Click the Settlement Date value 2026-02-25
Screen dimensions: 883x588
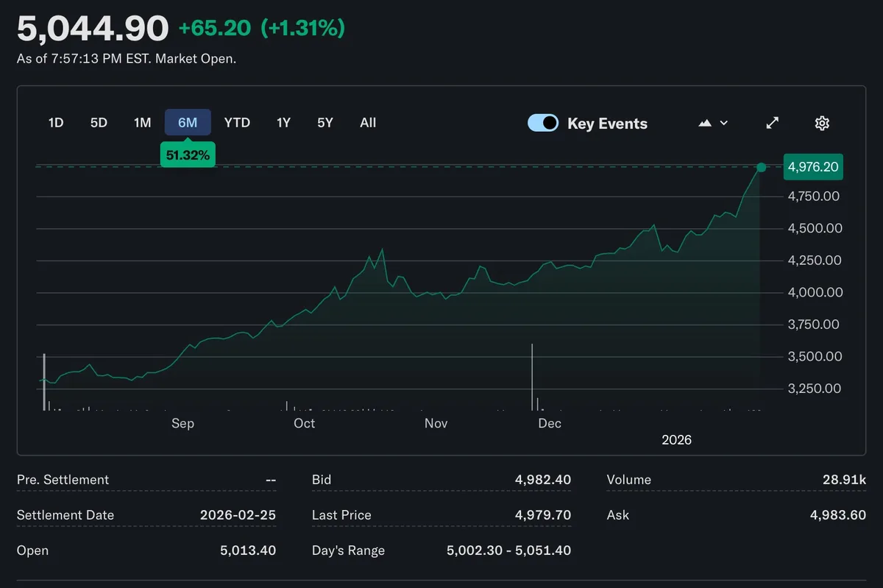tap(238, 515)
